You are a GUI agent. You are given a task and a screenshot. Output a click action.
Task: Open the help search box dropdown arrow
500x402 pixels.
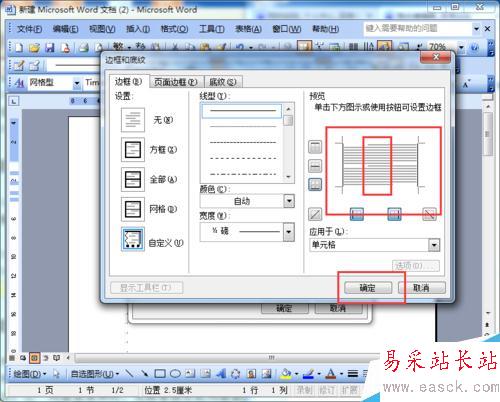(477, 29)
